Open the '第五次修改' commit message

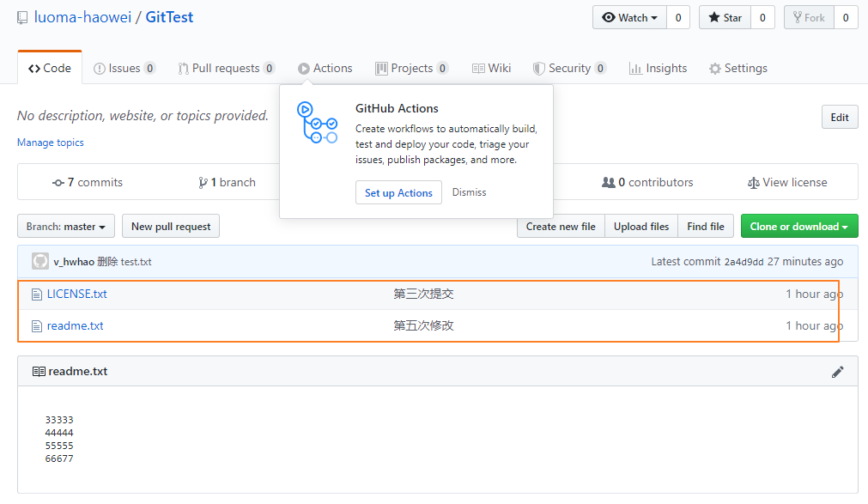(423, 325)
